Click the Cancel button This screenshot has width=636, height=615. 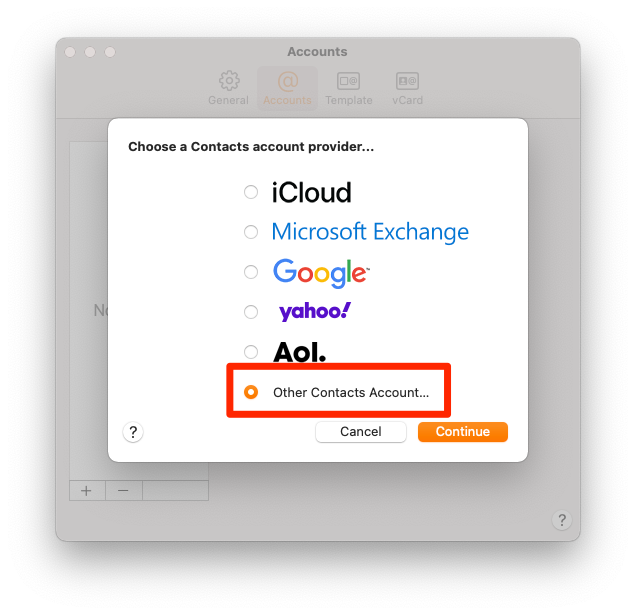click(x=361, y=432)
